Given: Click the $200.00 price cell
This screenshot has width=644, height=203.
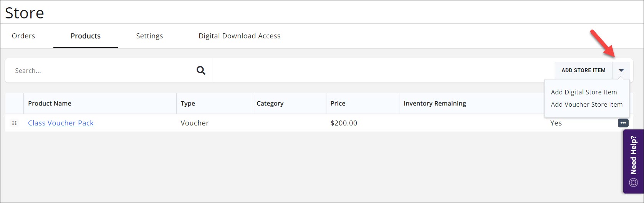Looking at the screenshot, I should 344,123.
